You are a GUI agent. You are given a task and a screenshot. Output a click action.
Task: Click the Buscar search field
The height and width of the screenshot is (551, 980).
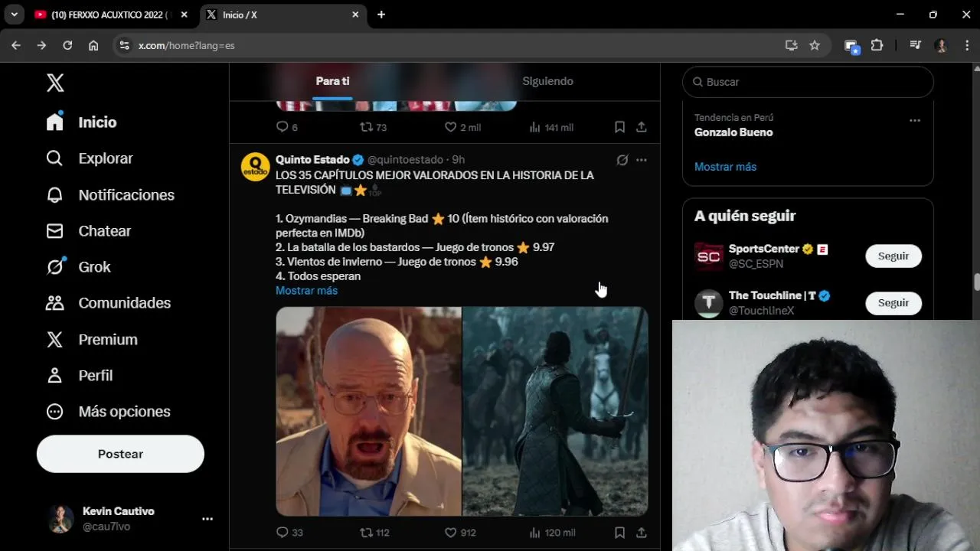tap(808, 82)
